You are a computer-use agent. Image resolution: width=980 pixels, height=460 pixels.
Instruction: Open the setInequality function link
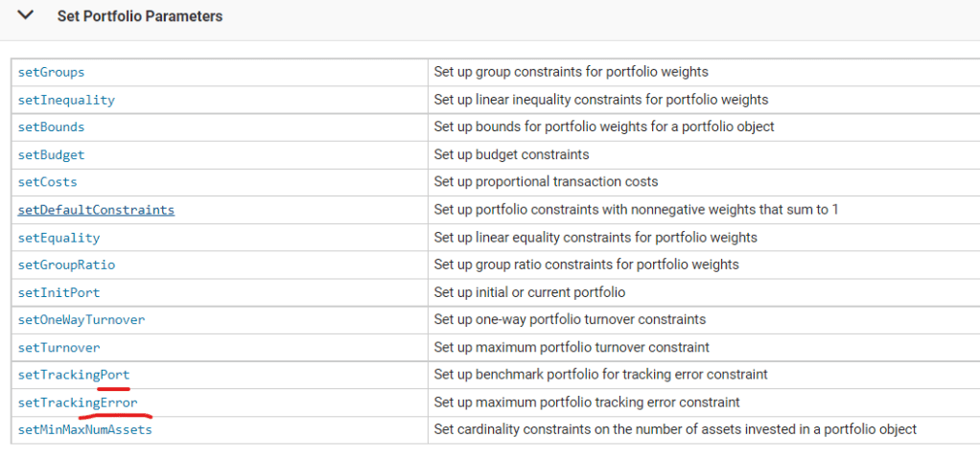click(66, 100)
